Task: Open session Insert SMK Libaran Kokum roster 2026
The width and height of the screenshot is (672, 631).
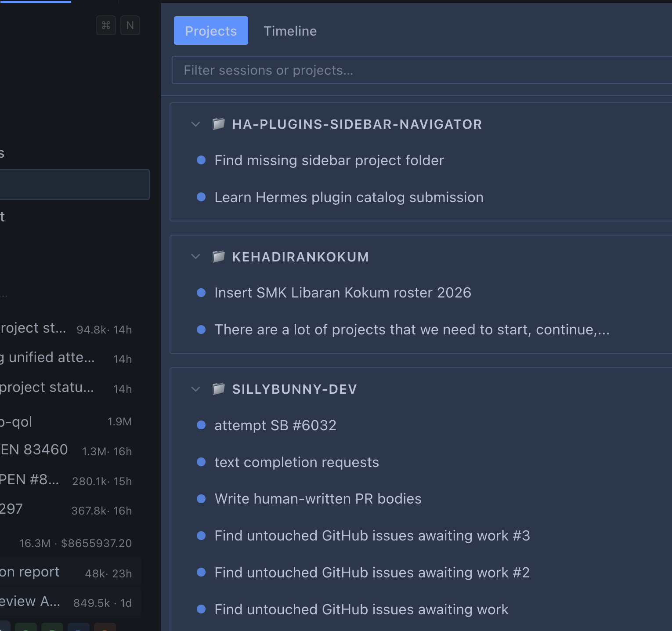Action: click(343, 293)
